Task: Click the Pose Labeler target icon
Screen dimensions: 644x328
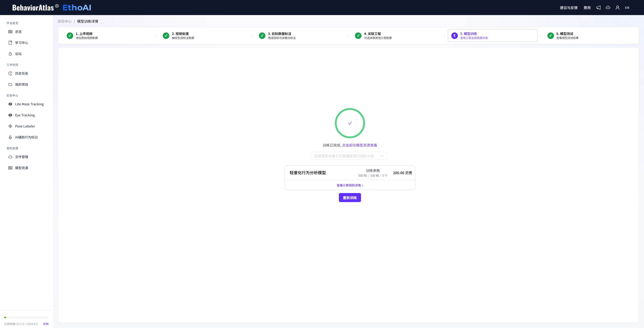Action: point(10,126)
